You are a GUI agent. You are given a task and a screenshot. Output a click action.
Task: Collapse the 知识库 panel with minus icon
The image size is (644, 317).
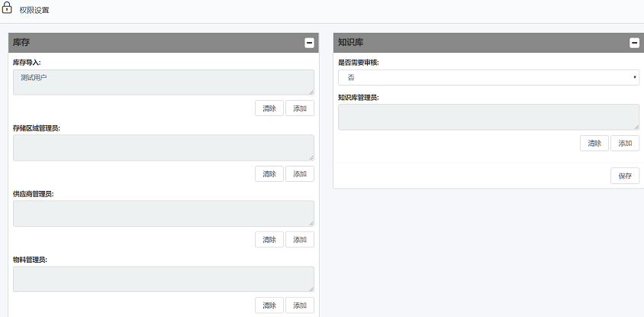point(634,43)
